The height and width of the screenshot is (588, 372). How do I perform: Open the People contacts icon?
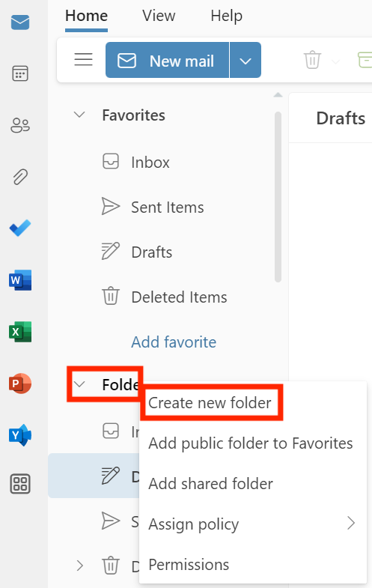click(x=20, y=125)
